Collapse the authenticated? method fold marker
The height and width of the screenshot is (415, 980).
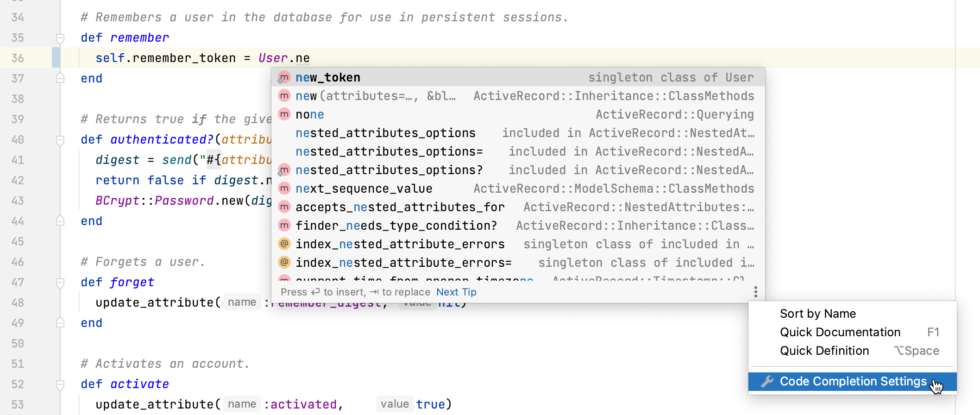click(60, 140)
